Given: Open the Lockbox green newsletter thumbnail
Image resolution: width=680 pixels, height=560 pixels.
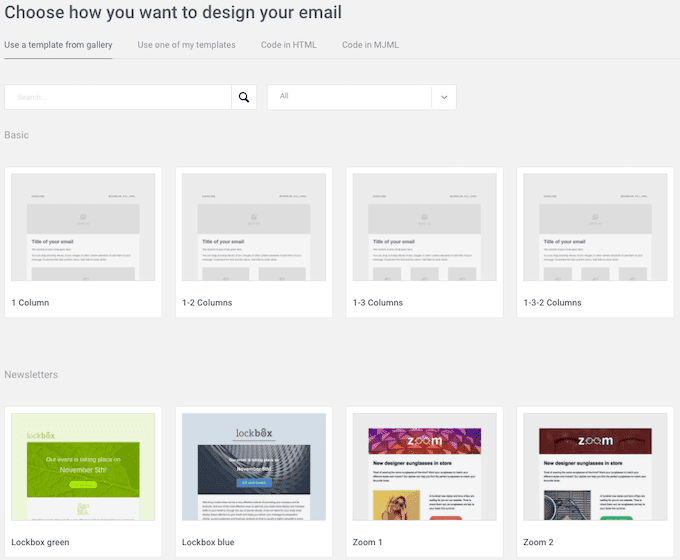Looking at the screenshot, I should [83, 467].
